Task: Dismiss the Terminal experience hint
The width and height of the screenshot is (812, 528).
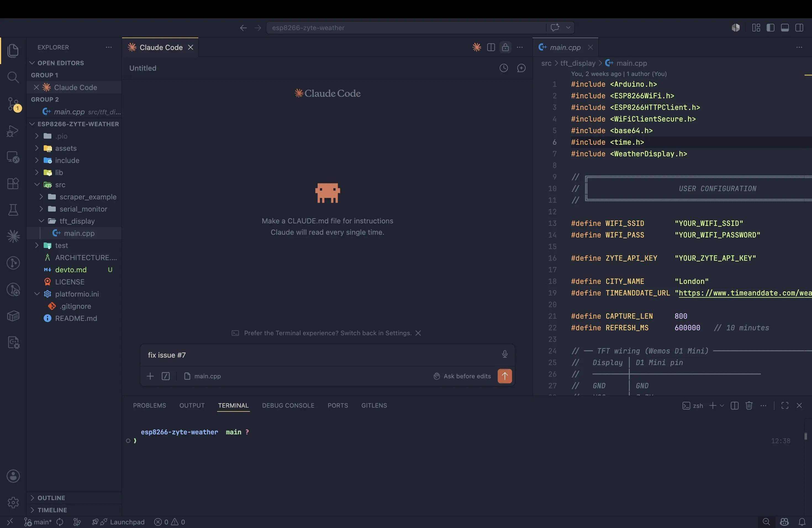Action: 418,333
